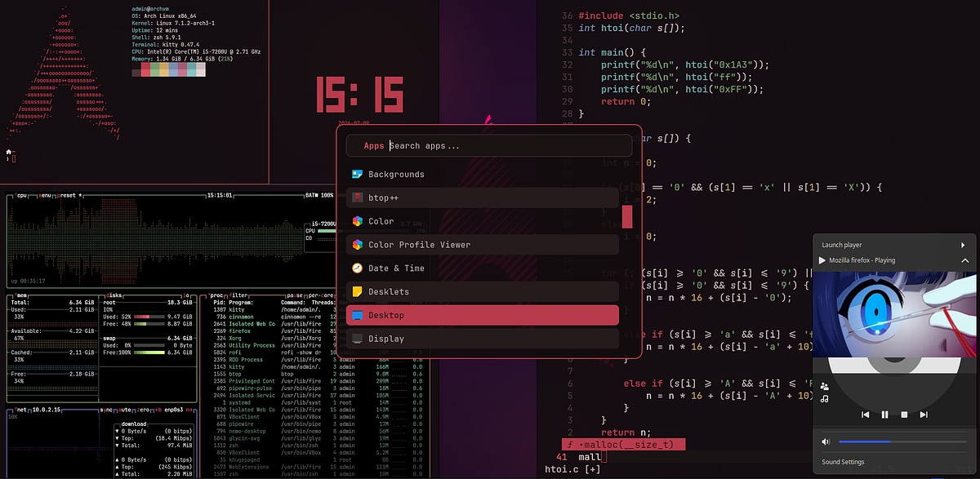This screenshot has width=980, height=479.
Task: Click the music note icon in player
Action: [825, 399]
